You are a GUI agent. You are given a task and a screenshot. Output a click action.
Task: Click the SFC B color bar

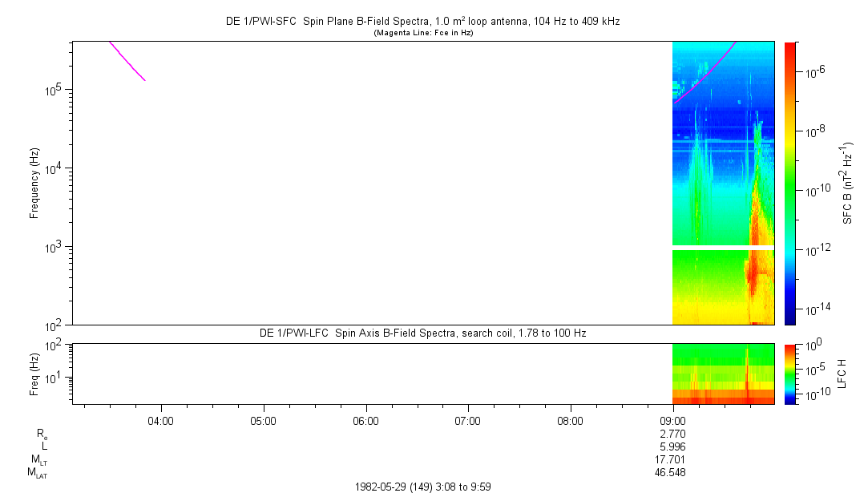point(789,183)
